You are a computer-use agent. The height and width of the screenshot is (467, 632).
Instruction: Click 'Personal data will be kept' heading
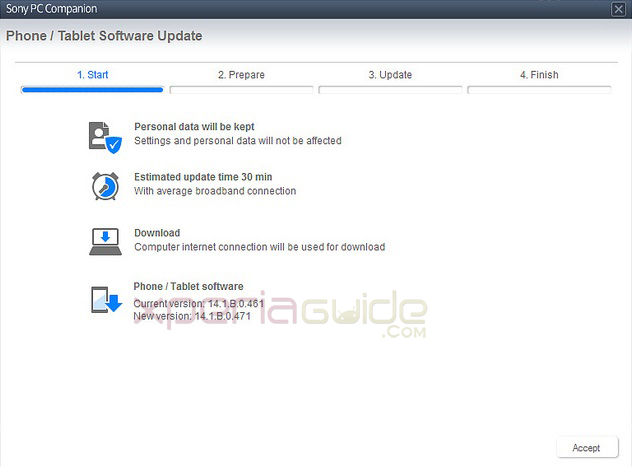(194, 127)
